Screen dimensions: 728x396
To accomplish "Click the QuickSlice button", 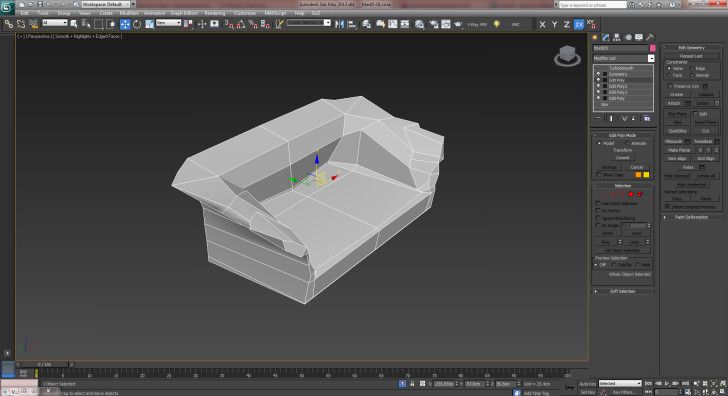I will 677,131.
